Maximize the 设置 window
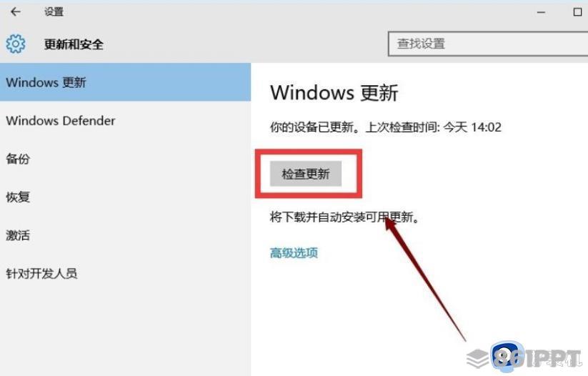Screen dimensions: 588x376 [577, 12]
